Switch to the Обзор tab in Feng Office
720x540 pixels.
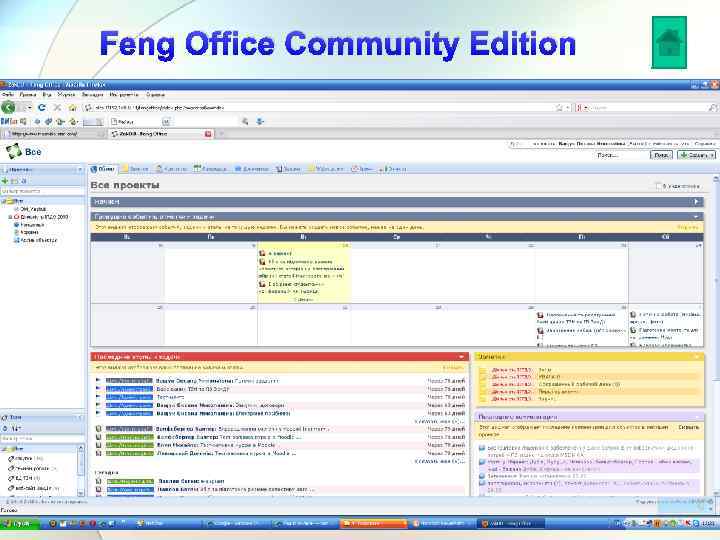[103, 169]
